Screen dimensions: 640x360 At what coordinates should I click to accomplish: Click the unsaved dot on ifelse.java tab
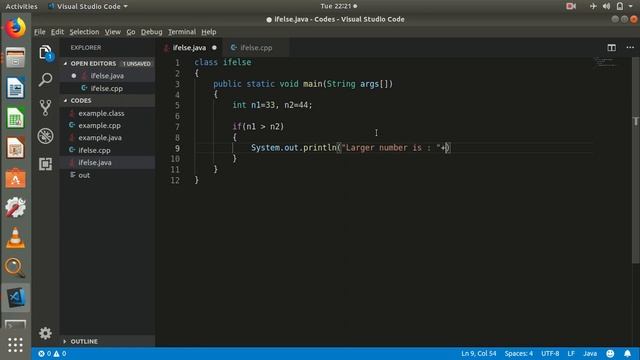(x=214, y=48)
